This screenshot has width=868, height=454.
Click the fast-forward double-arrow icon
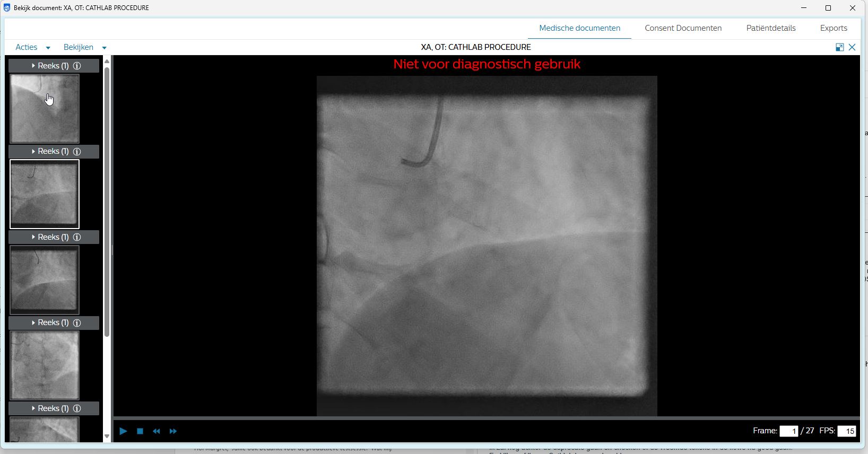[x=173, y=431]
